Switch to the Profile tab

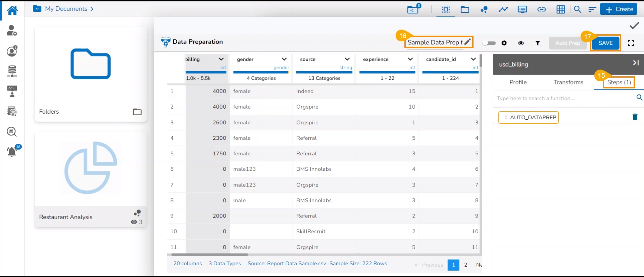518,82
